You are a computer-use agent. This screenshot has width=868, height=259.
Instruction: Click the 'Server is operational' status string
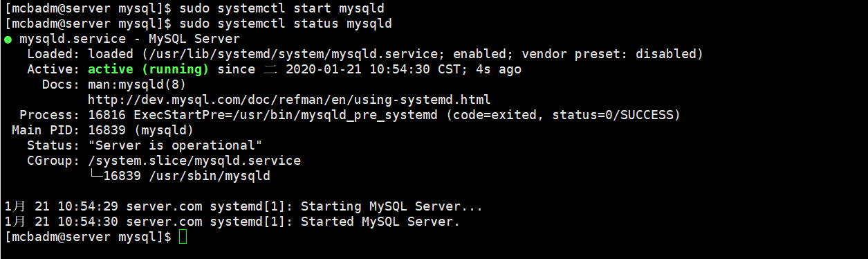tap(175, 145)
